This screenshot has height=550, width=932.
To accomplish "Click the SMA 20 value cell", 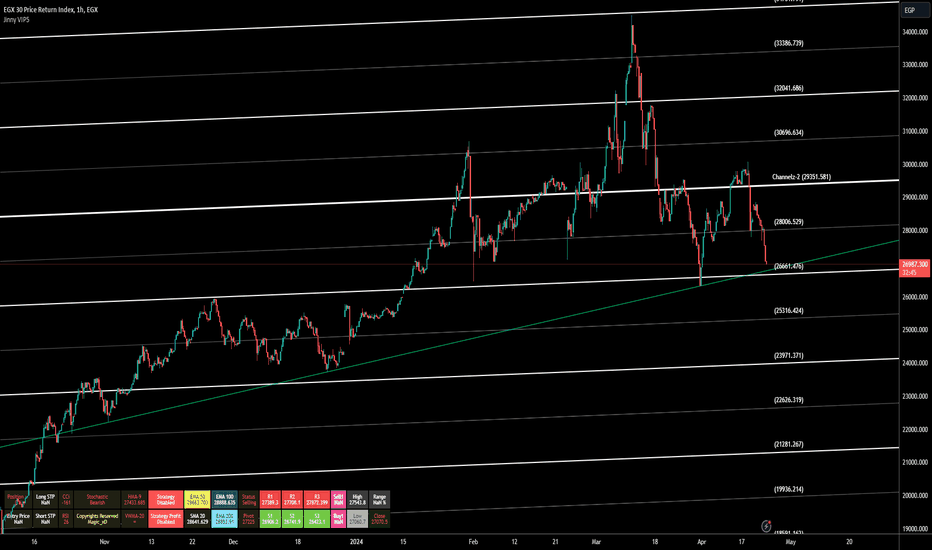I will point(197,519).
